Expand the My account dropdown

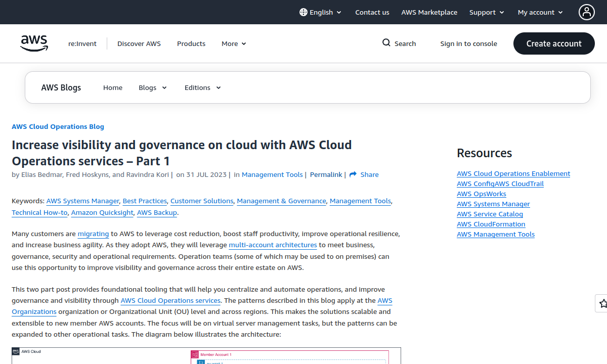540,12
